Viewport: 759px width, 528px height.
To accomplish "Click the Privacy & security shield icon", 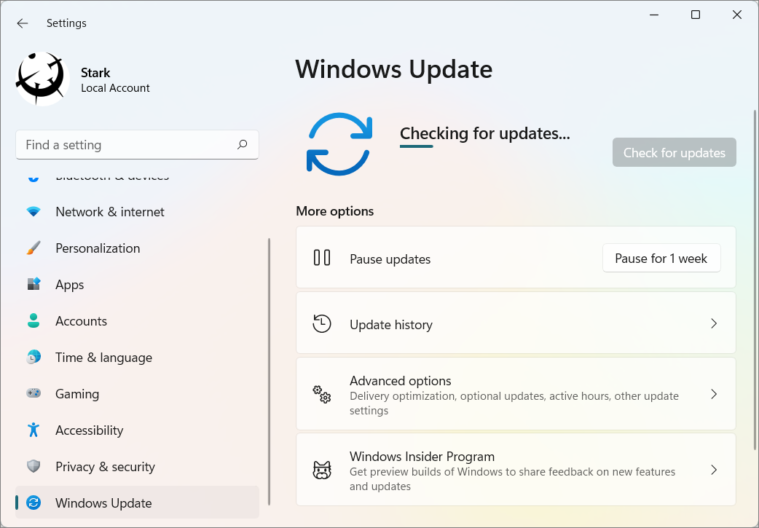I will 33,466.
